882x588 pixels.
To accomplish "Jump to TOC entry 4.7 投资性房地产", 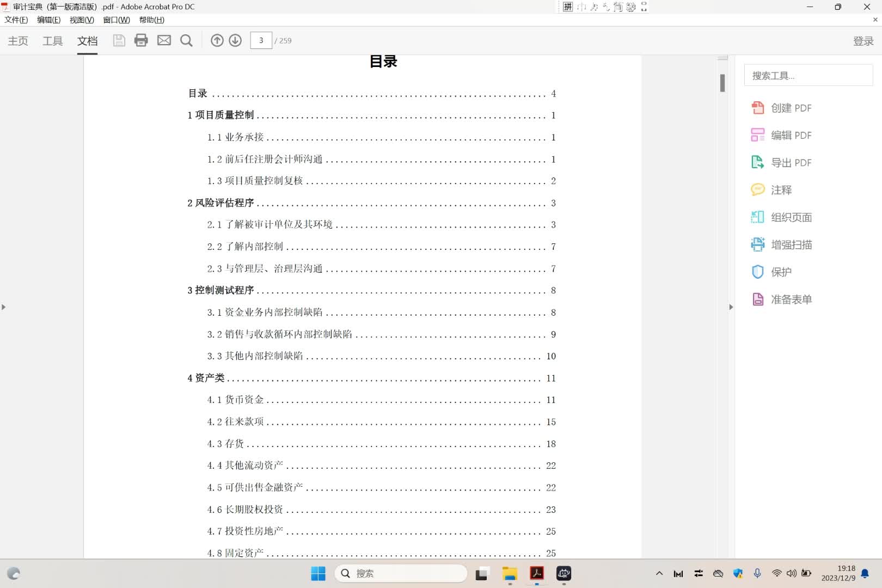I will [x=381, y=531].
